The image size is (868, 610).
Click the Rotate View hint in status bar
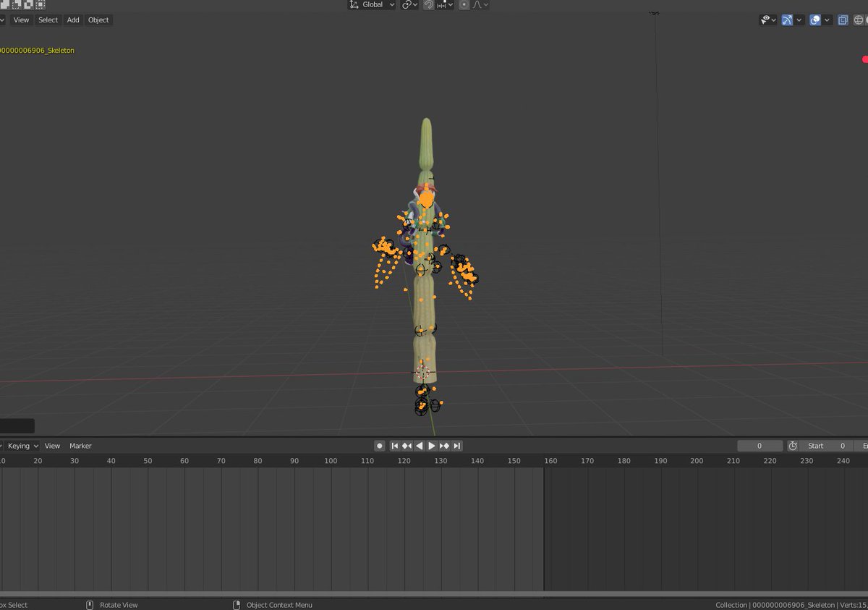point(119,605)
